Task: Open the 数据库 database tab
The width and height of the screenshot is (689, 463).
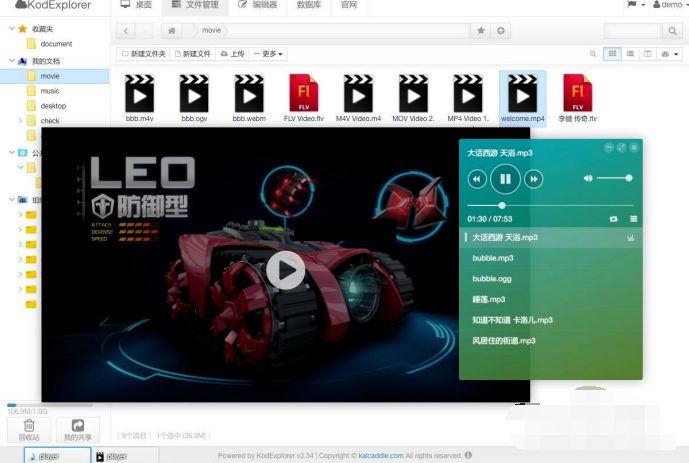Action: 308,5
